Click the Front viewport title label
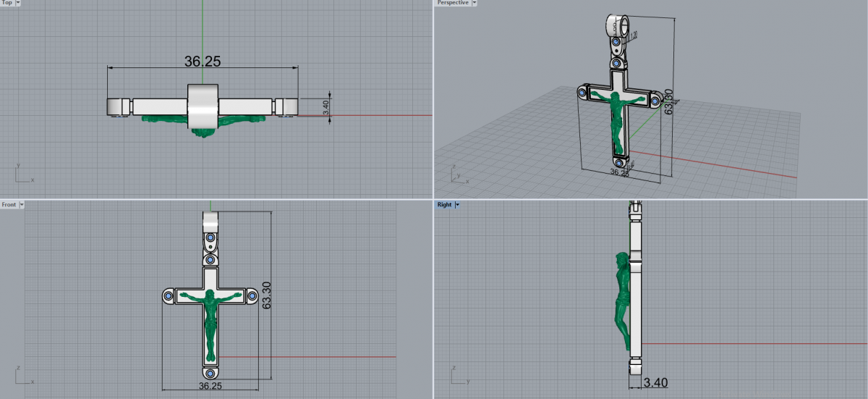868x399 pixels. pyautogui.click(x=9, y=205)
